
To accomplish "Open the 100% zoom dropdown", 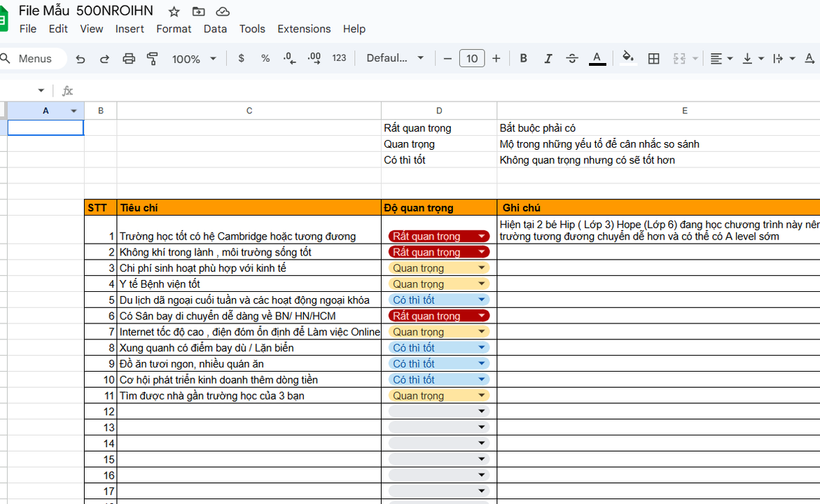I will tap(194, 59).
